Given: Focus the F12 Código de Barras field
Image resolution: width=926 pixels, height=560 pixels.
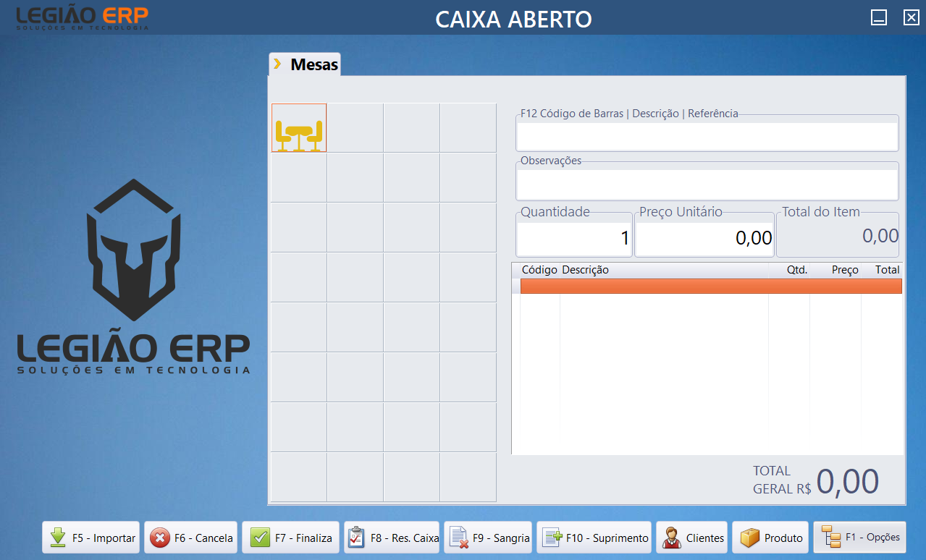Looking at the screenshot, I should [x=707, y=137].
